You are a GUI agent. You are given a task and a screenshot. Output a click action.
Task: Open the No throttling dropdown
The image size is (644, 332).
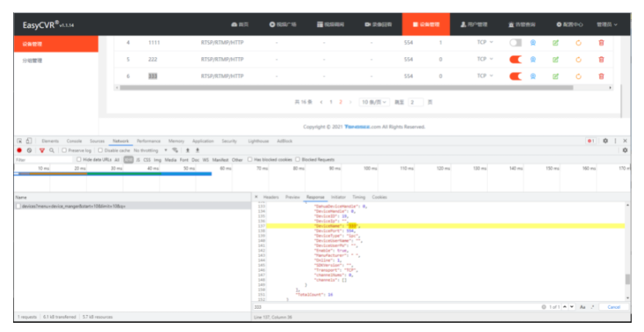click(x=150, y=151)
